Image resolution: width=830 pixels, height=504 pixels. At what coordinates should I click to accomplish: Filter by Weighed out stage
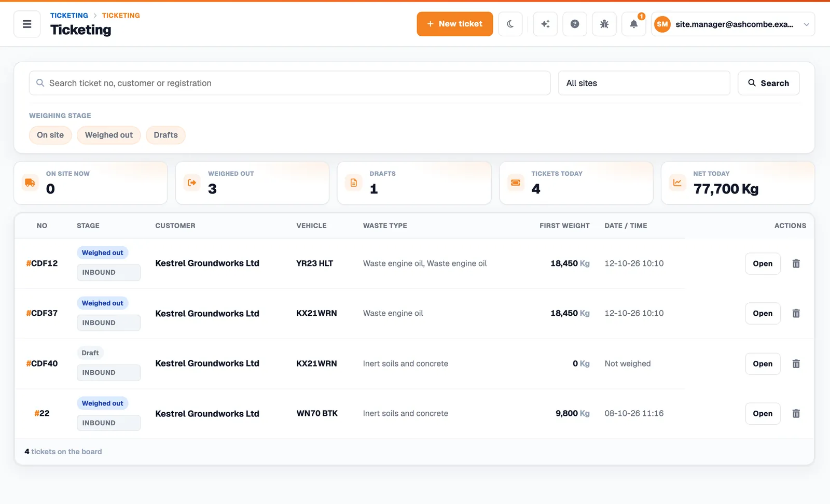[109, 135]
